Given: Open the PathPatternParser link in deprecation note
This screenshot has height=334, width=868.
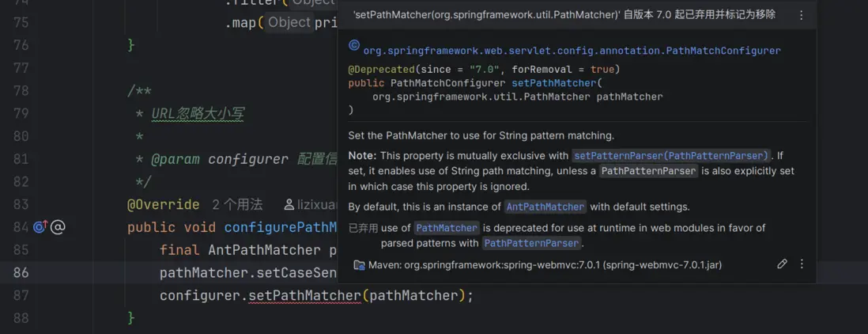Looking at the screenshot, I should [x=532, y=243].
